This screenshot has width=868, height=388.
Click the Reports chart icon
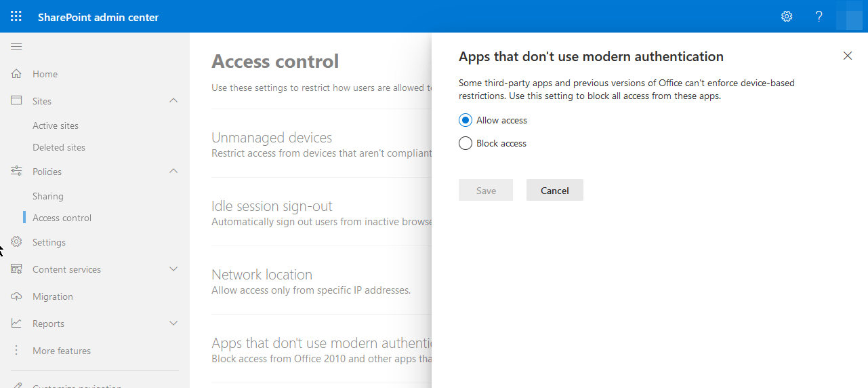17,324
